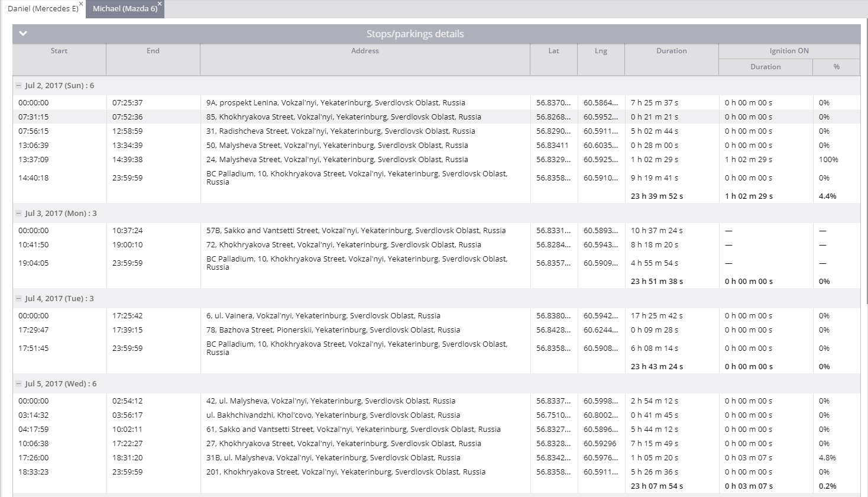Viewport: 868px width, 497px height.
Task: Click the 0.2% daily total percentage
Action: [828, 486]
